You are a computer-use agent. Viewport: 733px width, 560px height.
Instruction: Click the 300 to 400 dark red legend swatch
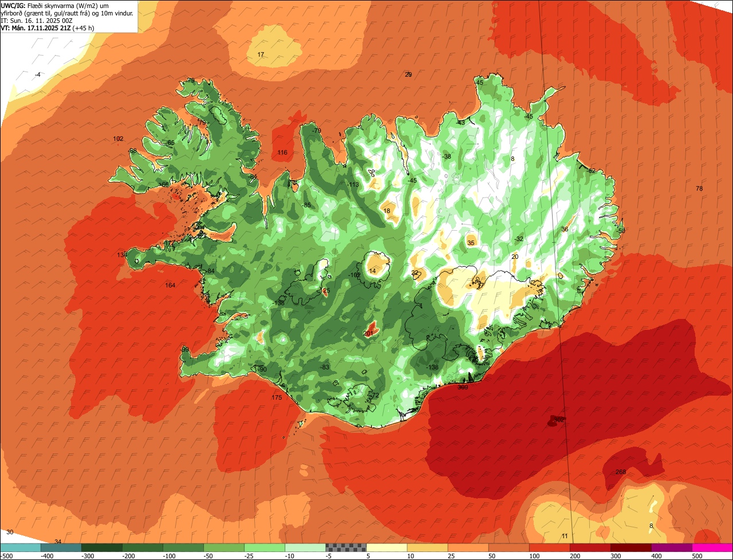630,547
